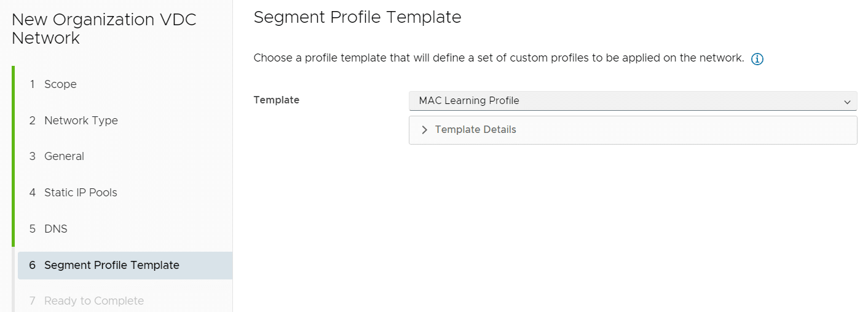Image resolution: width=868 pixels, height=312 pixels.
Task: Click the info icon beside the description
Action: [x=757, y=59]
